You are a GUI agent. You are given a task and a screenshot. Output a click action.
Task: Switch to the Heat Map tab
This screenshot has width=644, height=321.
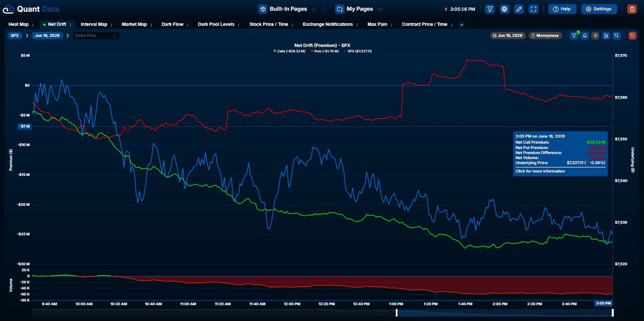18,24
